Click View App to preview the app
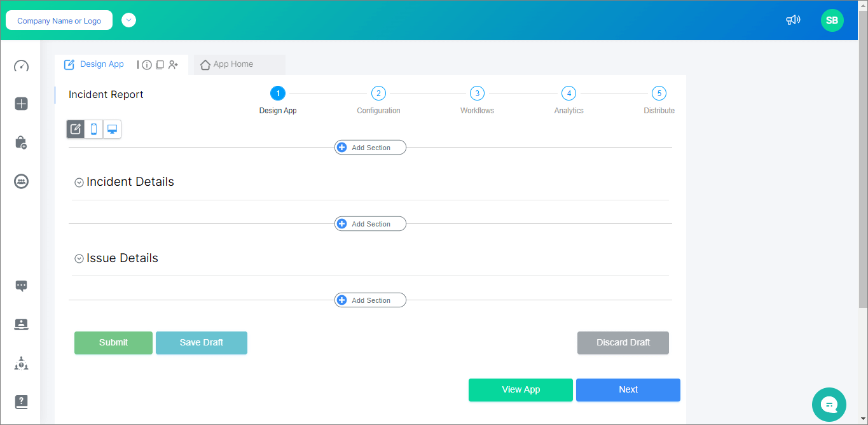The width and height of the screenshot is (868, 425). pos(520,389)
